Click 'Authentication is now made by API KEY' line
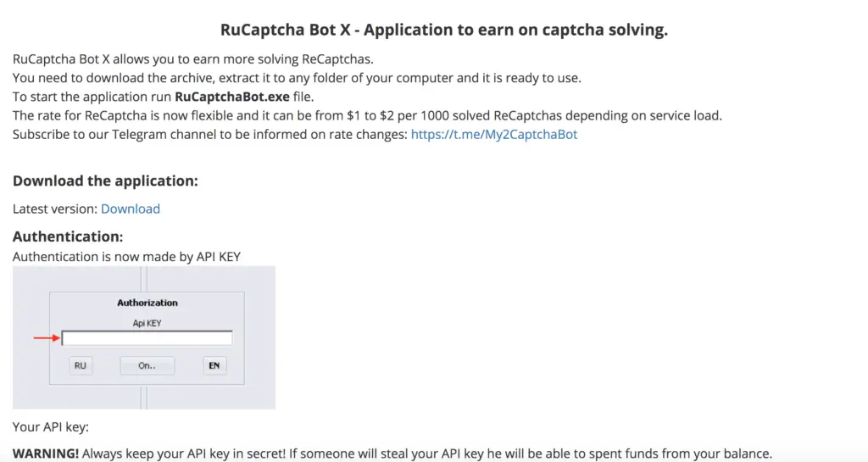 tap(126, 257)
